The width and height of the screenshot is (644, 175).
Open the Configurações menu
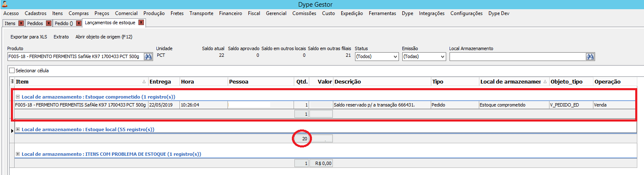(466, 13)
